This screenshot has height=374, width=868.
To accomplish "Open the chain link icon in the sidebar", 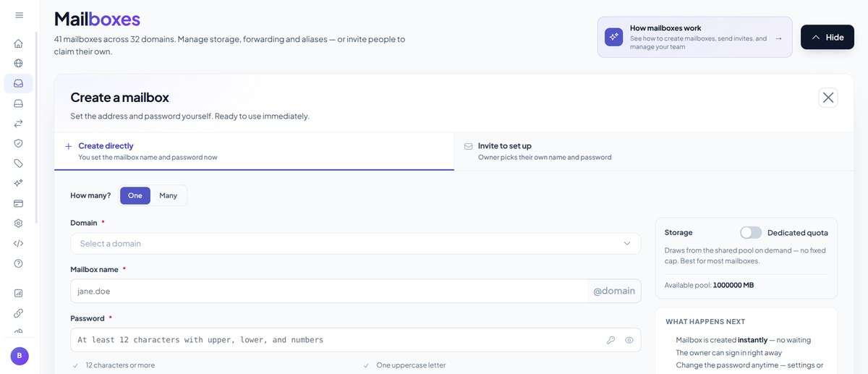I will coord(19,313).
